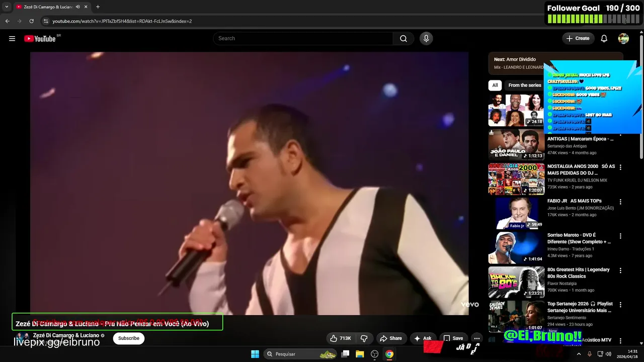The width and height of the screenshot is (644, 362).
Task: Open Top Sertanejo 2026 Playlist title
Action: click(580, 307)
